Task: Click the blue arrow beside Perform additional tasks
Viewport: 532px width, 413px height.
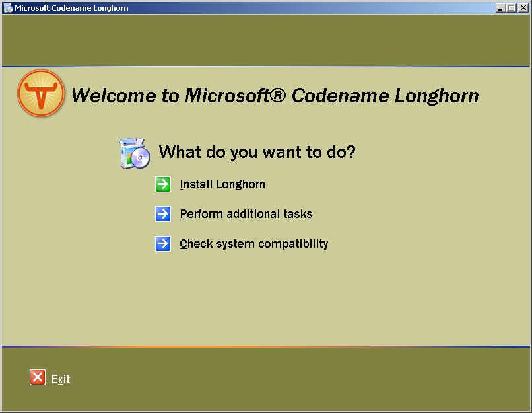Action: (x=163, y=214)
